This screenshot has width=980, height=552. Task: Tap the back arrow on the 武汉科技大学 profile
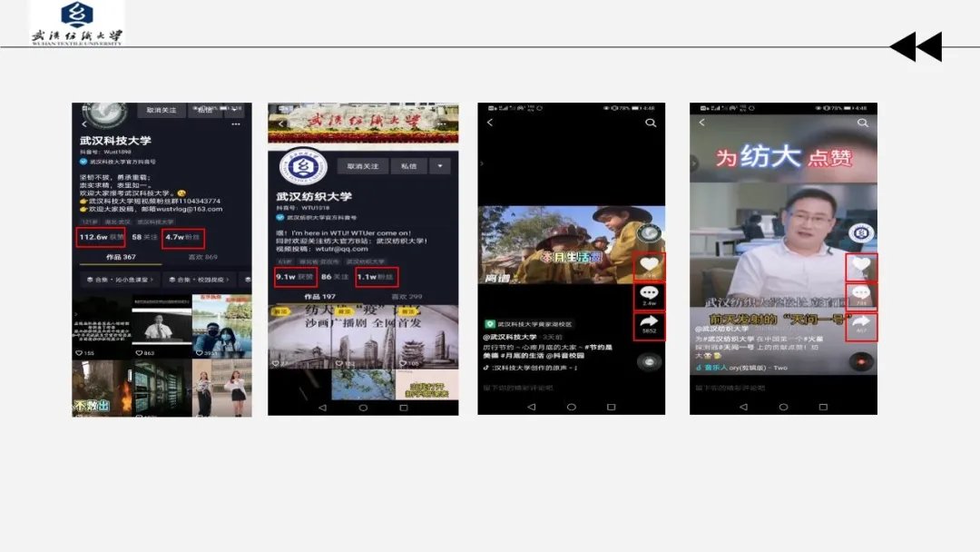pos(84,123)
